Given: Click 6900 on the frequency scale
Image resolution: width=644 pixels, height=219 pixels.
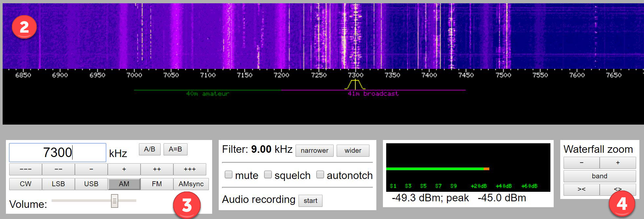Looking at the screenshot, I should coord(60,75).
